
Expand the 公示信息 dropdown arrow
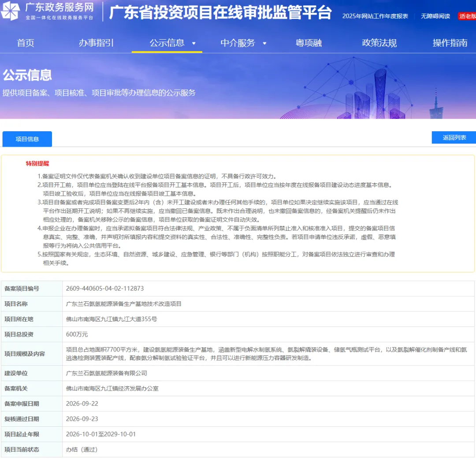(193, 43)
